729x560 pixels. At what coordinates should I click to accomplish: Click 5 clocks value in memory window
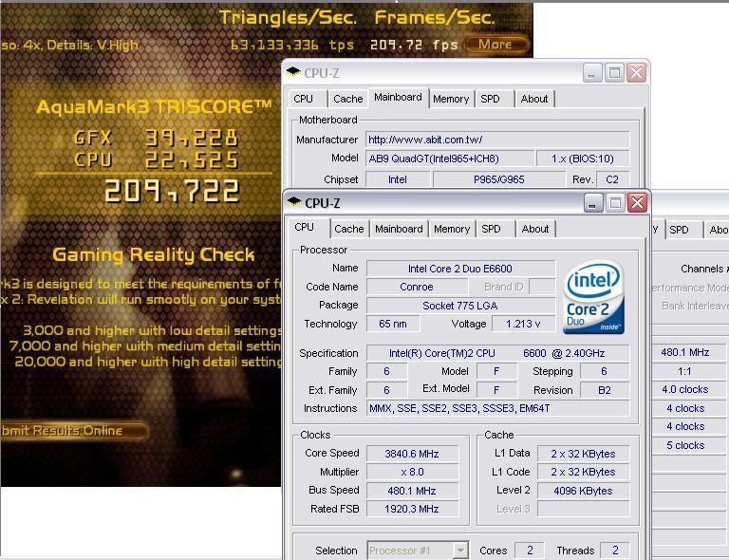tap(688, 445)
